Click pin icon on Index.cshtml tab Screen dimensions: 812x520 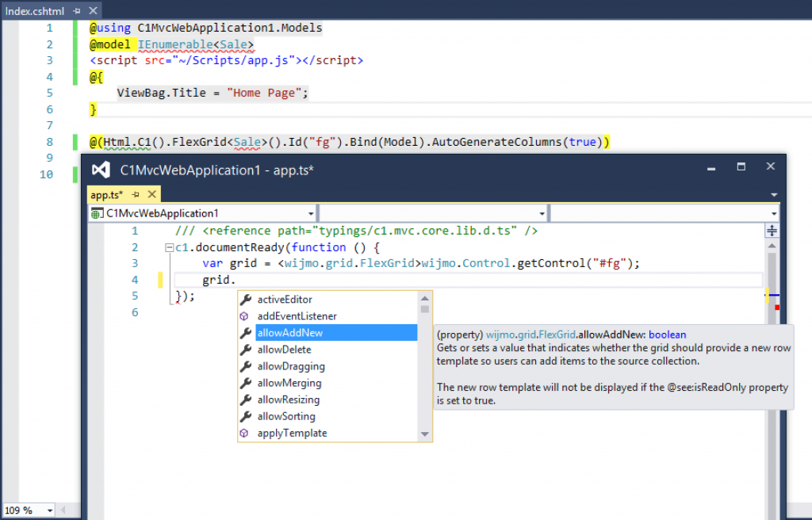click(x=77, y=11)
